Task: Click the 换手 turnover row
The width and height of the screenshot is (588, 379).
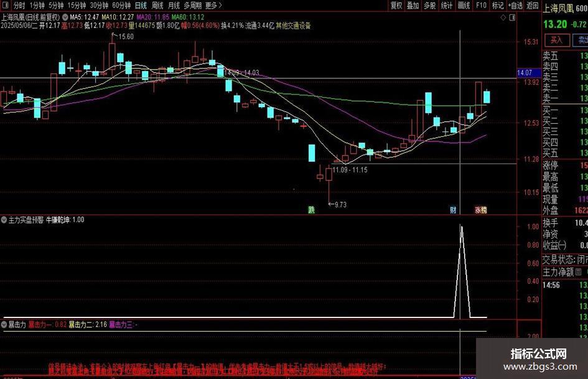Action: coord(566,223)
